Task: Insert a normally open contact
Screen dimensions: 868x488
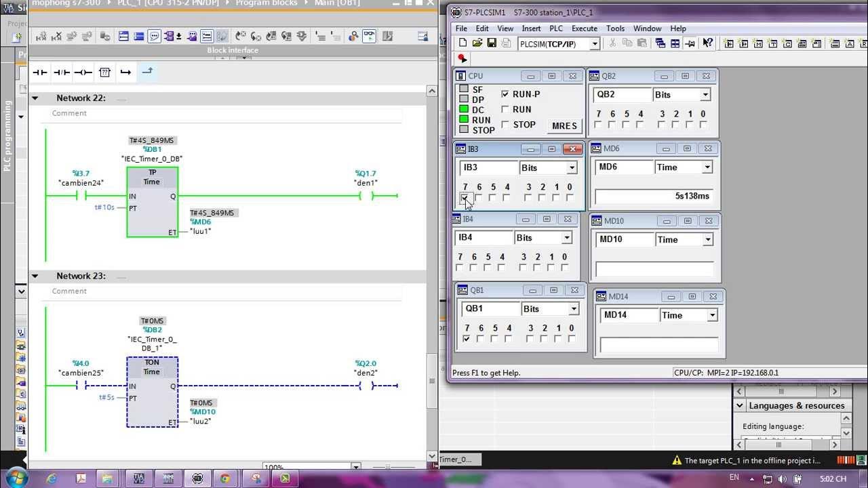Action: point(40,72)
